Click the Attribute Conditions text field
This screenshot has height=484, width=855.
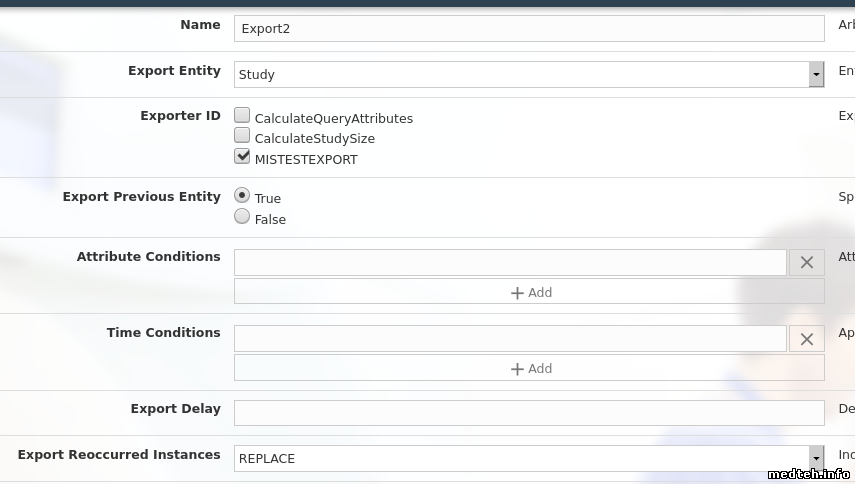[x=510, y=263]
